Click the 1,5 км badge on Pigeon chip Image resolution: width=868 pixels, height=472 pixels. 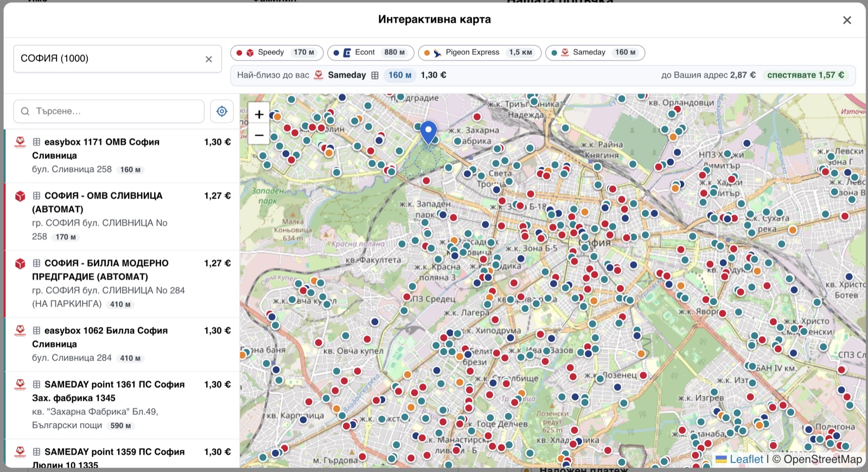click(520, 53)
